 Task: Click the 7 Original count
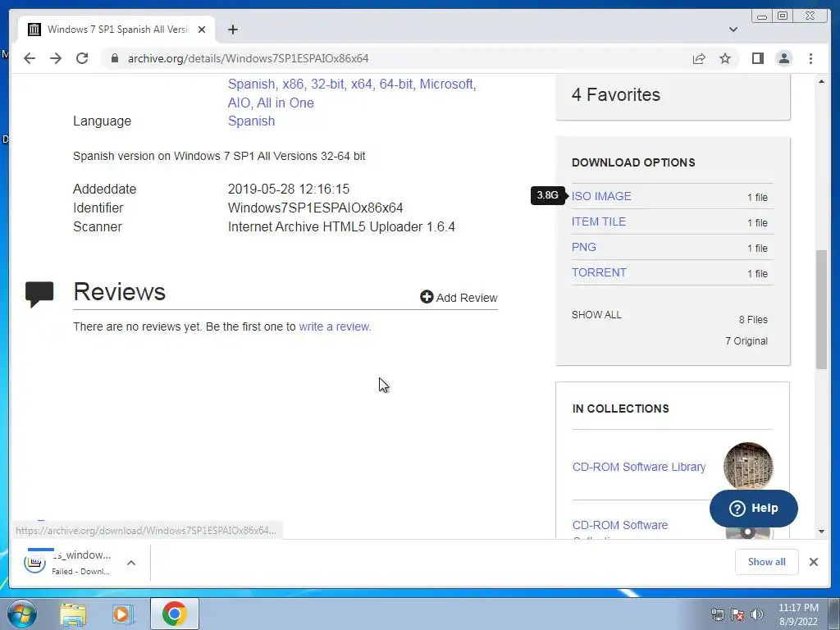pyautogui.click(x=746, y=341)
